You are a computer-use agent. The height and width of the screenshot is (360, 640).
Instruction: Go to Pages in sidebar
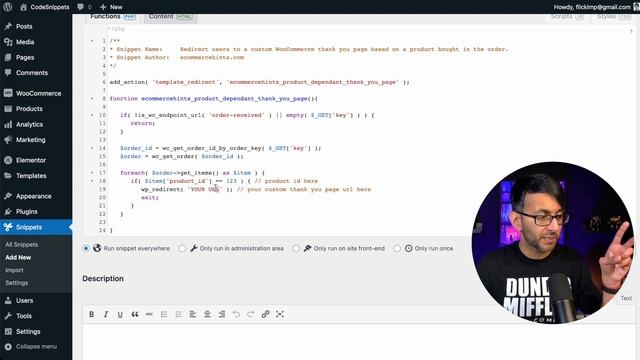25,58
